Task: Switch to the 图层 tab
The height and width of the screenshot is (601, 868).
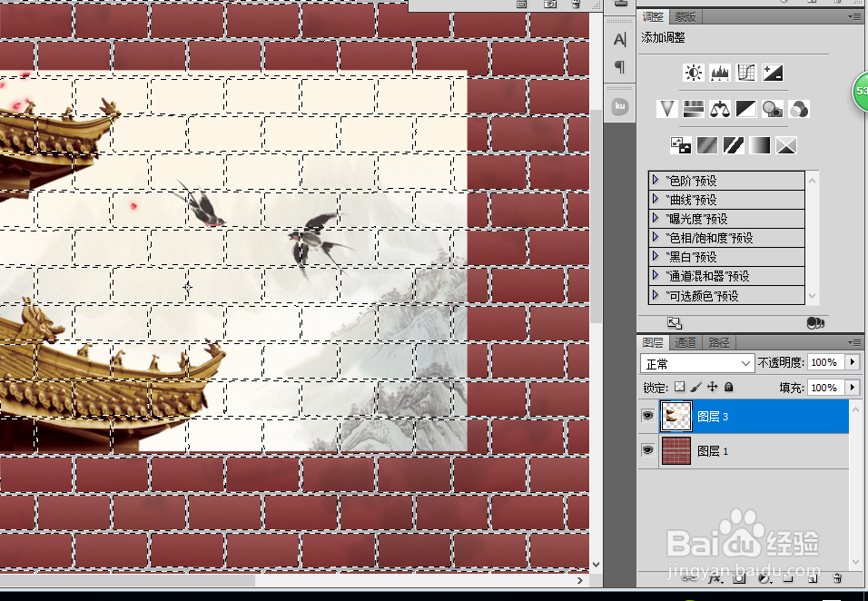Action: [653, 342]
